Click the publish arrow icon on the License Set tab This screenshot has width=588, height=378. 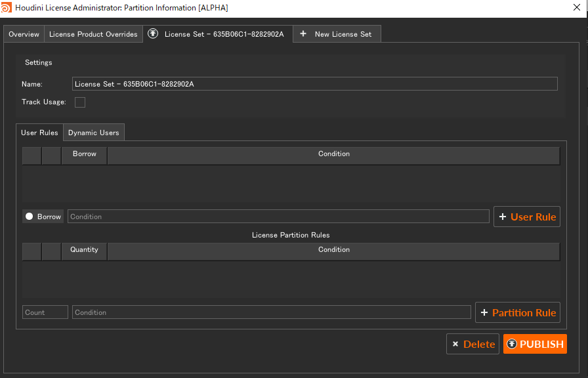coord(153,33)
